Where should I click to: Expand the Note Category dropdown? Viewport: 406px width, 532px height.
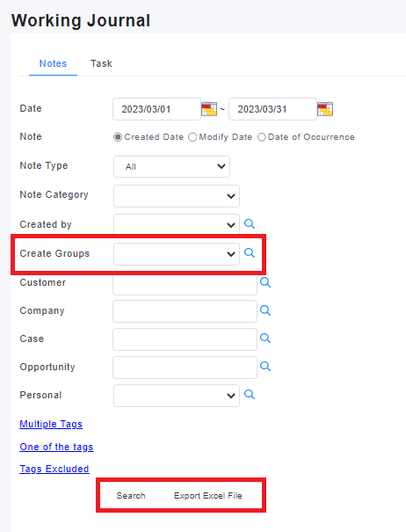pos(177,196)
